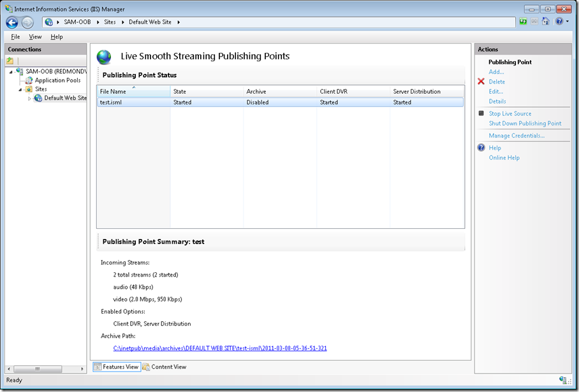Click the Features View icon
The image size is (579, 392).
tap(98, 367)
